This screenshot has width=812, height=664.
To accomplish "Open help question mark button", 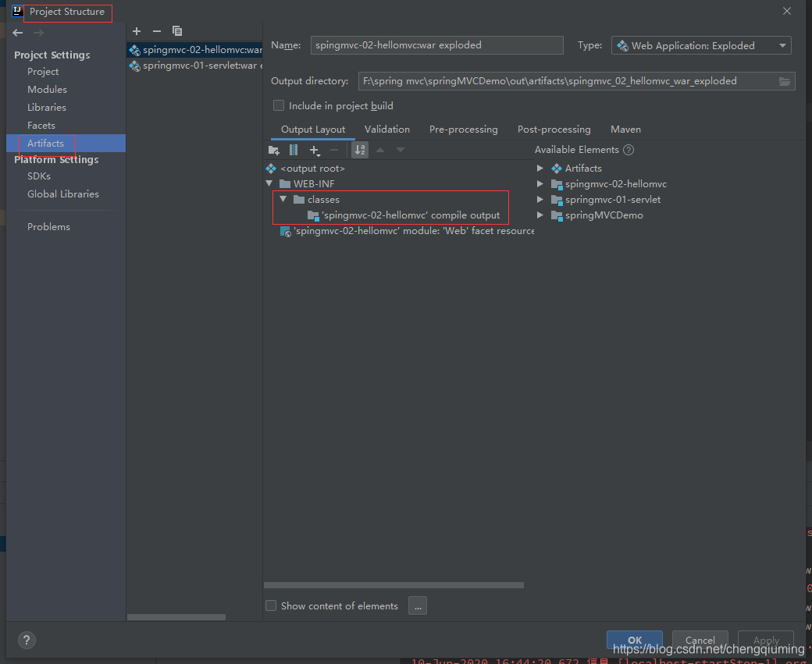I will 27,640.
